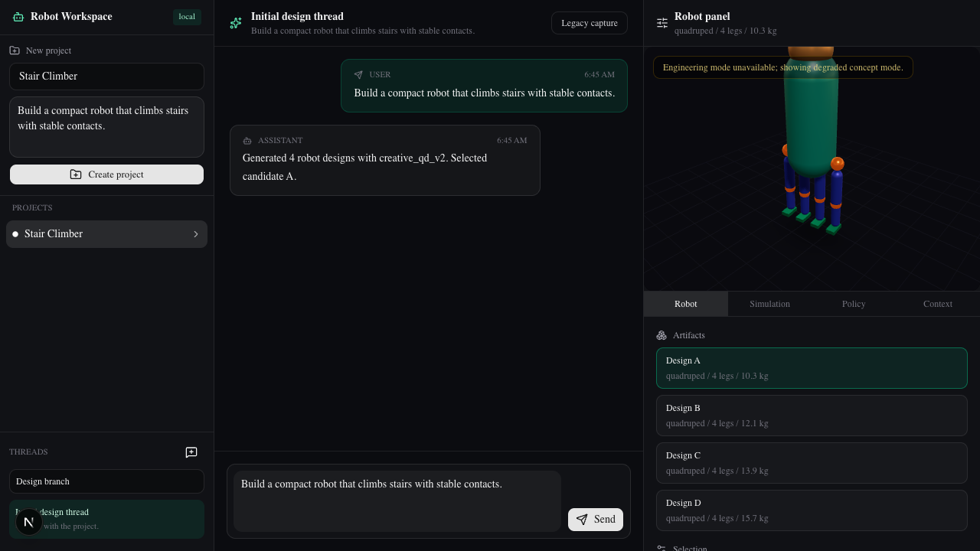980x551 pixels.
Task: Click the new thread icon in Threads
Action: (x=191, y=452)
